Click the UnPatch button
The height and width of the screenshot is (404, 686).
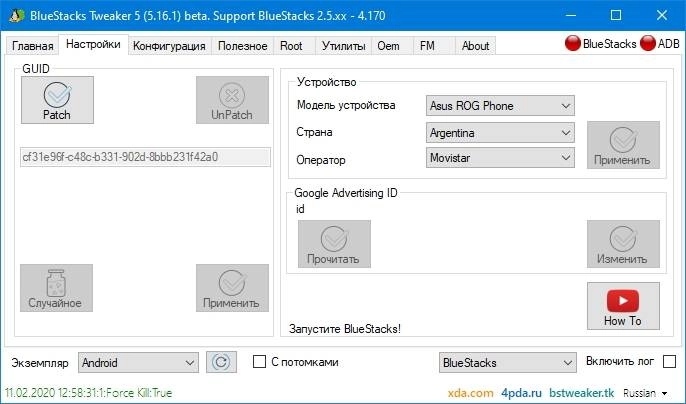232,100
